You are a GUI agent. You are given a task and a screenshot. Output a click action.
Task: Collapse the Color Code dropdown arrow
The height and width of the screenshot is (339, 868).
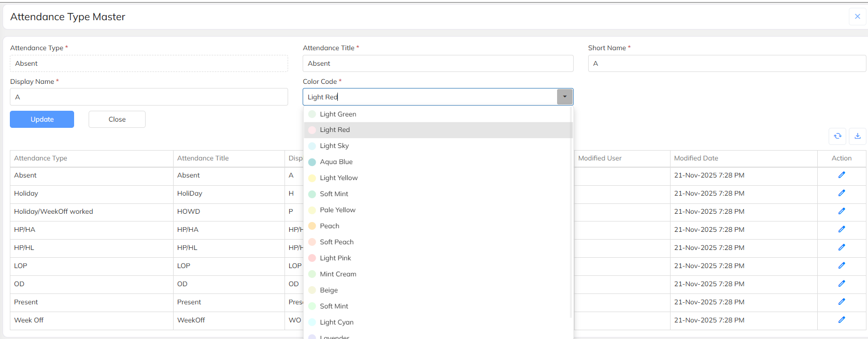(565, 97)
